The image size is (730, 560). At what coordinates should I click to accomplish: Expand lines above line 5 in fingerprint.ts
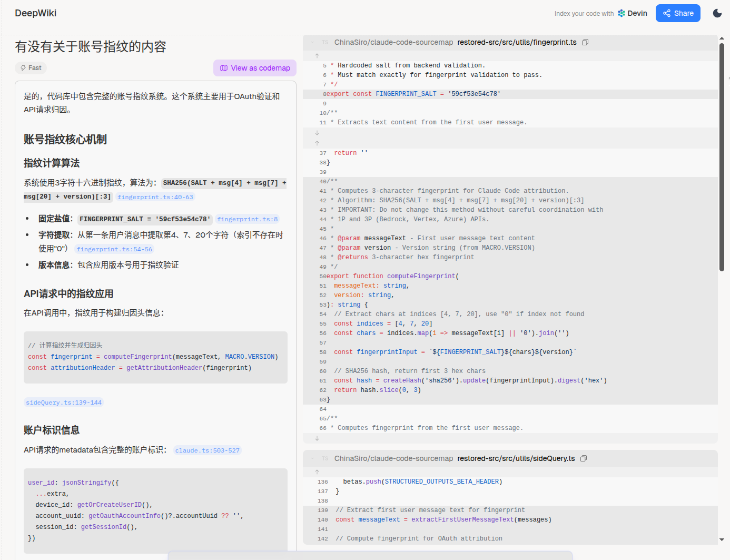pyautogui.click(x=317, y=55)
